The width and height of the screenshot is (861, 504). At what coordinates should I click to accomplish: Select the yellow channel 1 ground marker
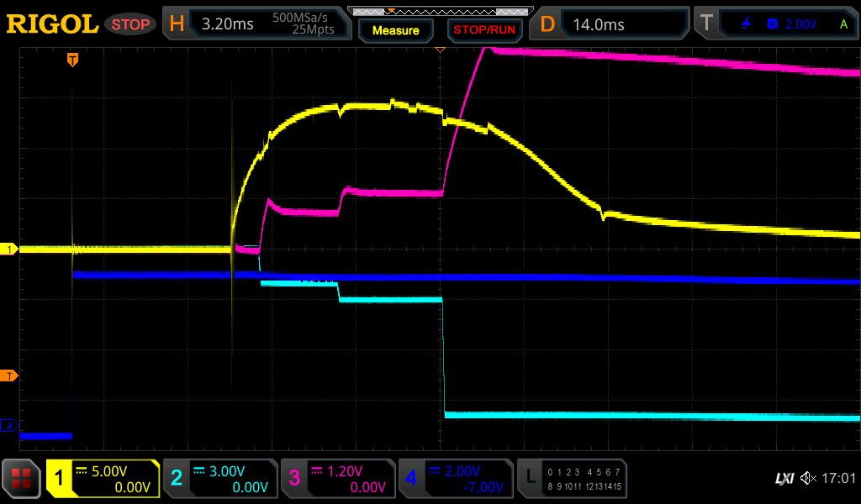click(x=10, y=249)
